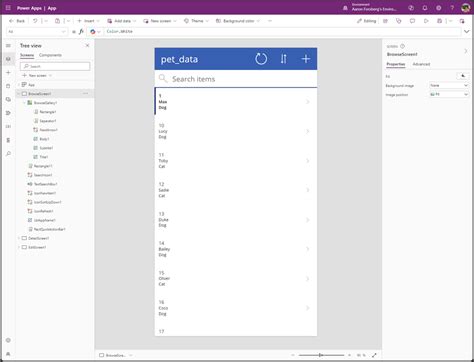This screenshot has height=362, width=474.
Task: Open the Variables rail icon
Action: pos(8,126)
